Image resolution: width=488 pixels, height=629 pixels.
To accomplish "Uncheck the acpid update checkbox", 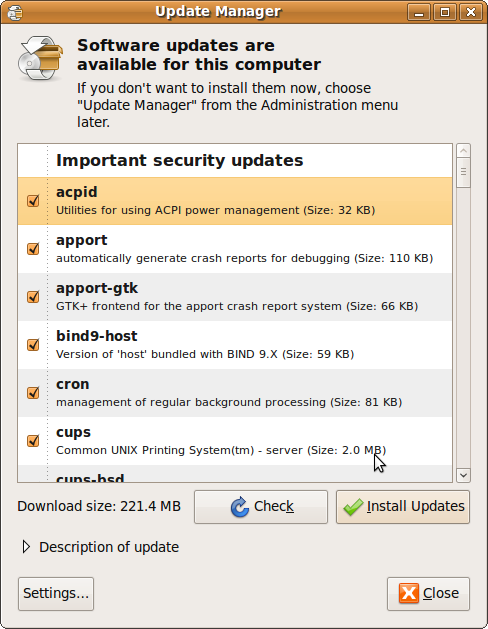I will [33, 201].
